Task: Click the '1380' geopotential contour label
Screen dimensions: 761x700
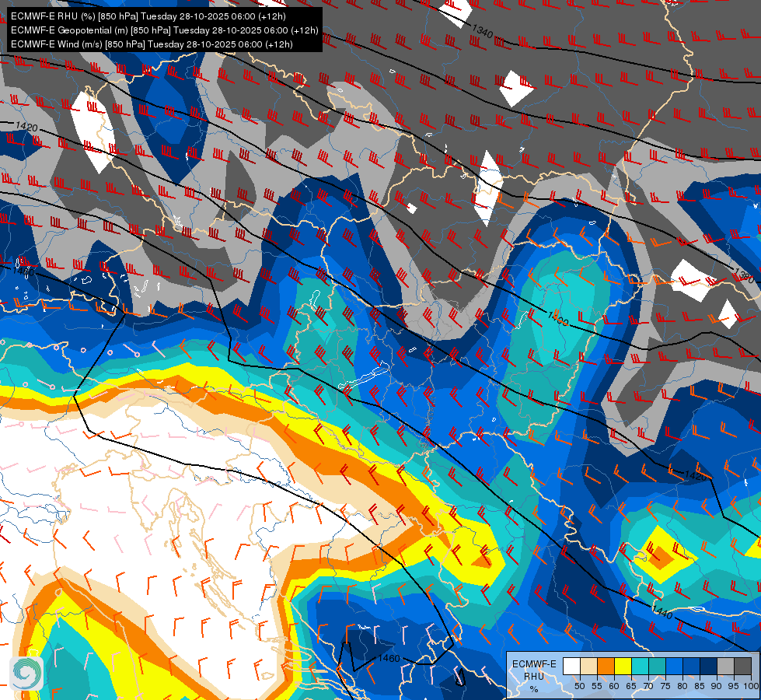Action: click(744, 276)
